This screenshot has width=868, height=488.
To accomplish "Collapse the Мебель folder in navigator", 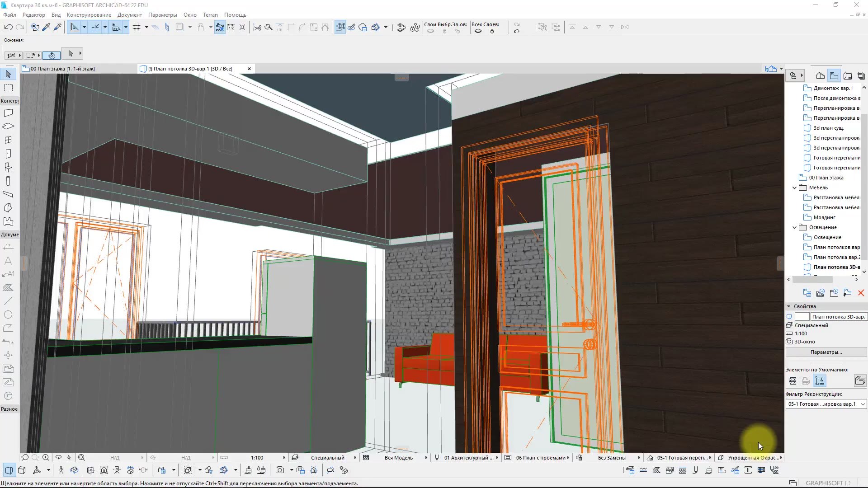I will (794, 188).
